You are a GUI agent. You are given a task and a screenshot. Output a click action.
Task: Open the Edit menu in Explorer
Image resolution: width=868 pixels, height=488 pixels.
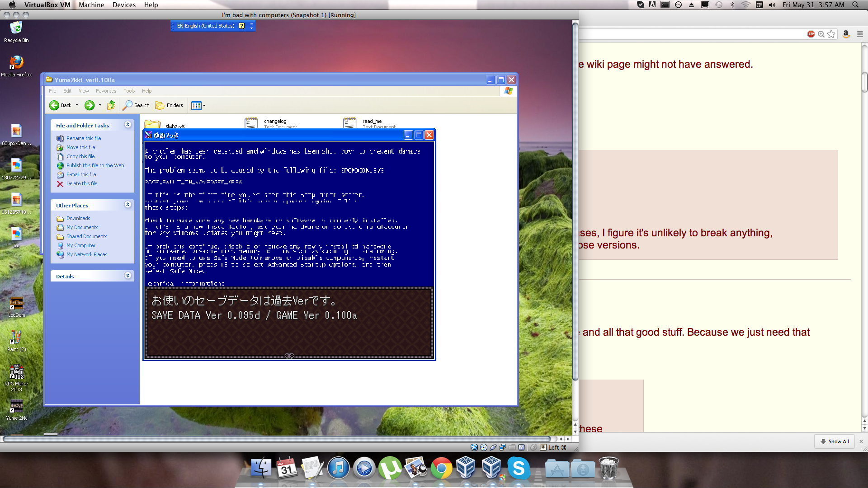point(67,91)
